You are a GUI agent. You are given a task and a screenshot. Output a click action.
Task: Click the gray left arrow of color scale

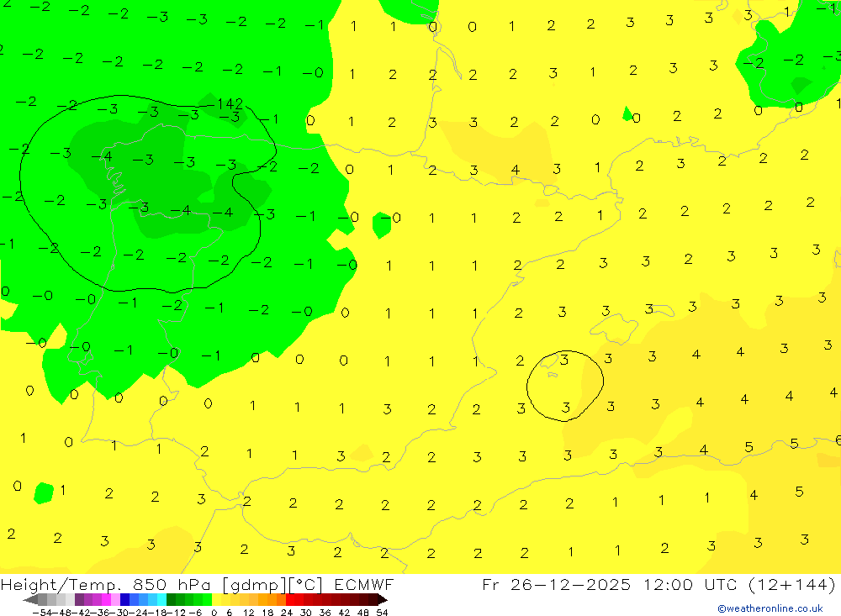click(30, 600)
